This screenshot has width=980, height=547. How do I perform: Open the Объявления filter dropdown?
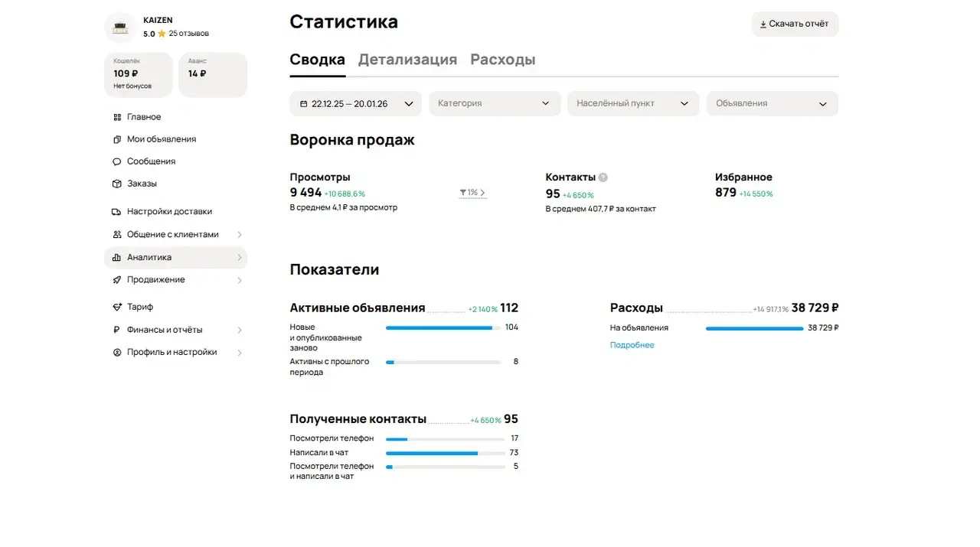(x=773, y=104)
